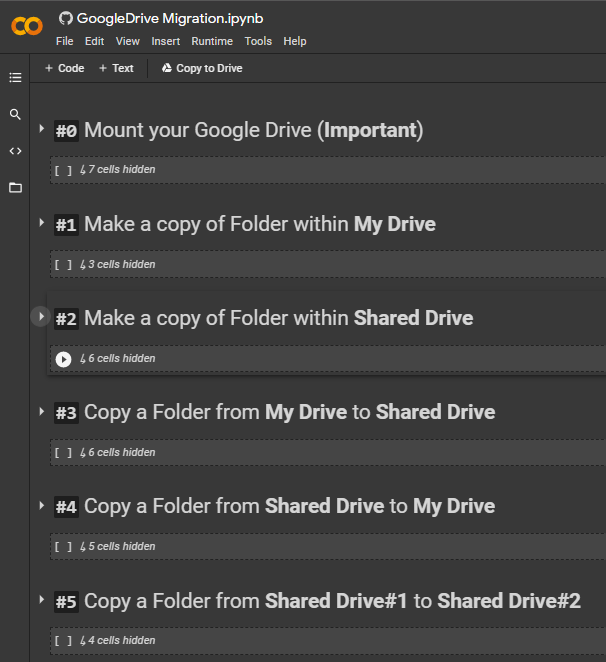The height and width of the screenshot is (662, 606).
Task: Open the Files folder panel
Action: point(15,187)
